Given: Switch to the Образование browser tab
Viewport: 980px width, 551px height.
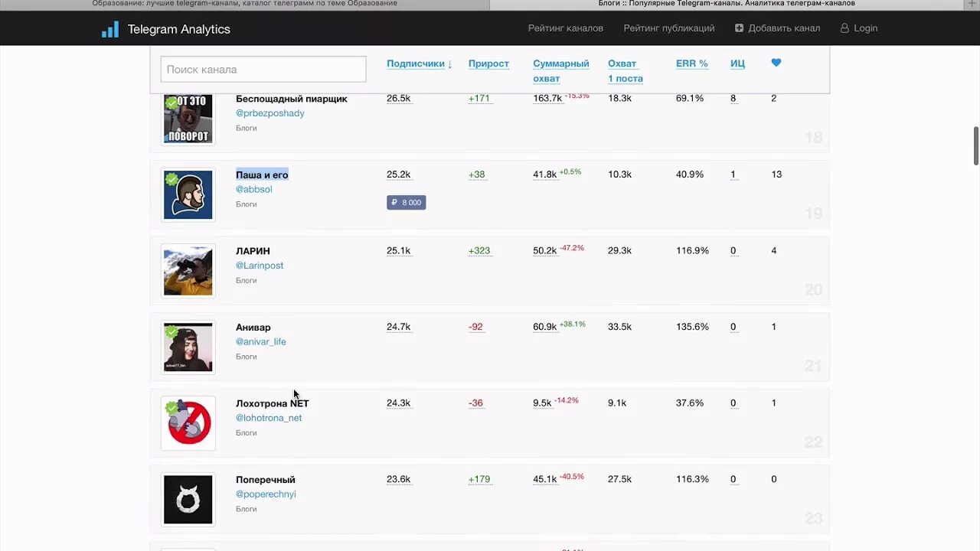Looking at the screenshot, I should click(x=245, y=4).
